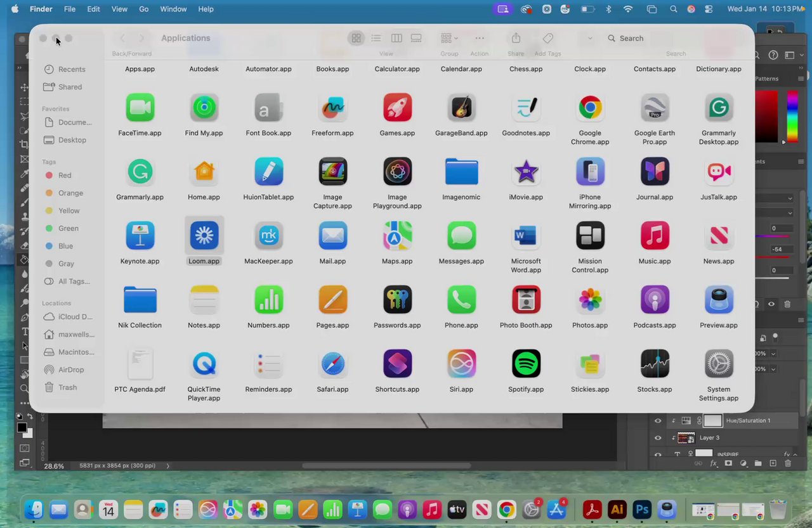Switch Finder to gallery view

pyautogui.click(x=416, y=38)
